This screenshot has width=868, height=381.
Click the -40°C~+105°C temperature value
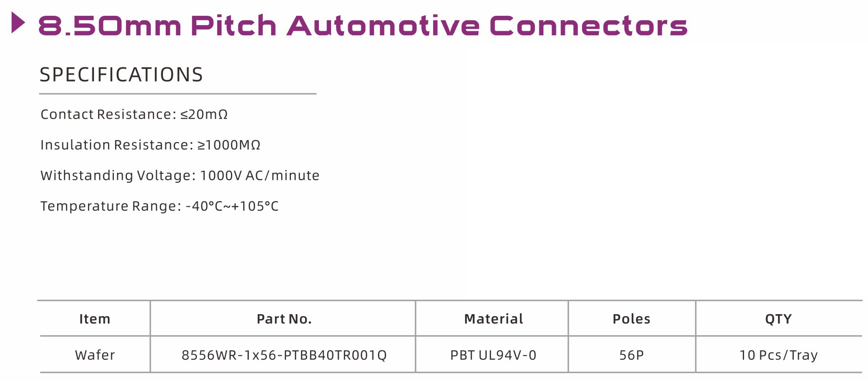point(232,206)
